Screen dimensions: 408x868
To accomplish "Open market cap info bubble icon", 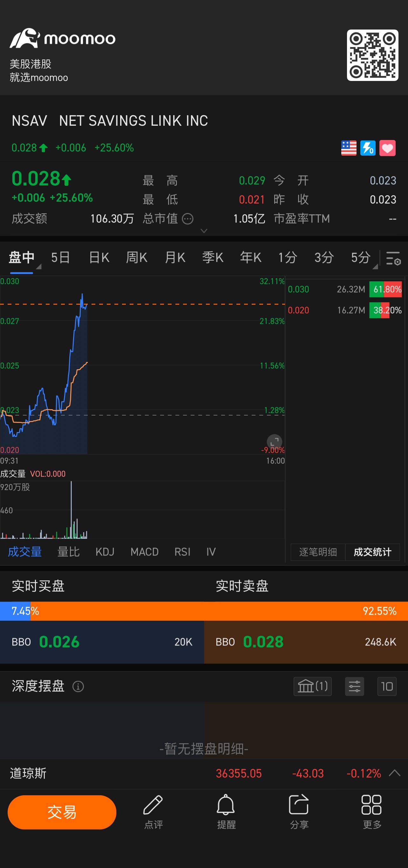I will pos(188,219).
